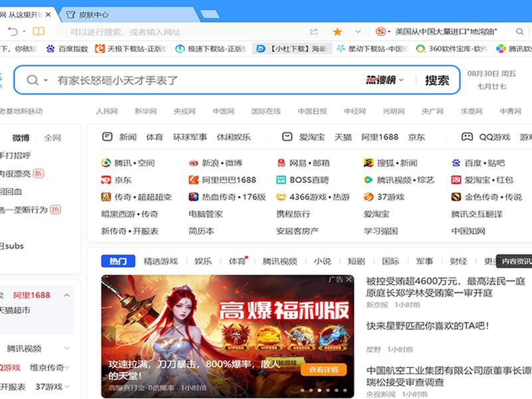Select the 热门 news tab
532x399 pixels.
[118, 261]
